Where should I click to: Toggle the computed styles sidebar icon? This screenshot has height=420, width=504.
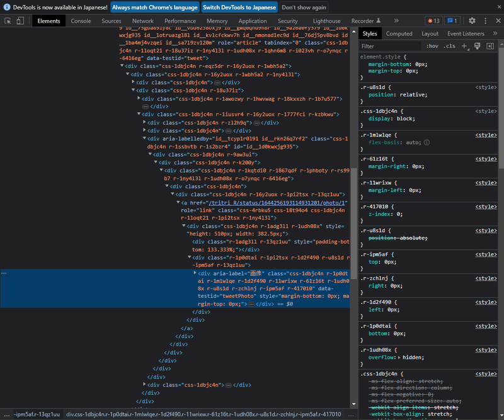pos(490,46)
